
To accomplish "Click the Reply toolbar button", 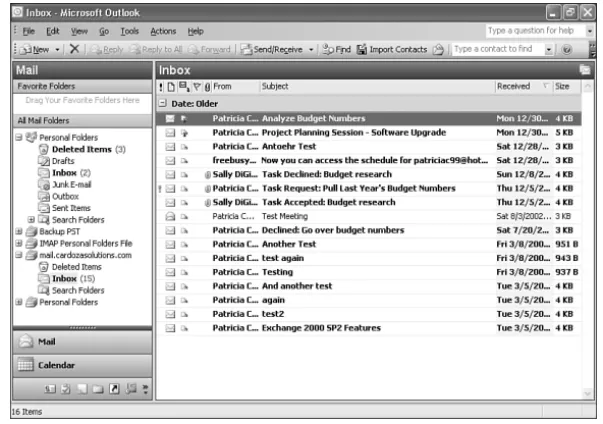I will click(x=107, y=50).
